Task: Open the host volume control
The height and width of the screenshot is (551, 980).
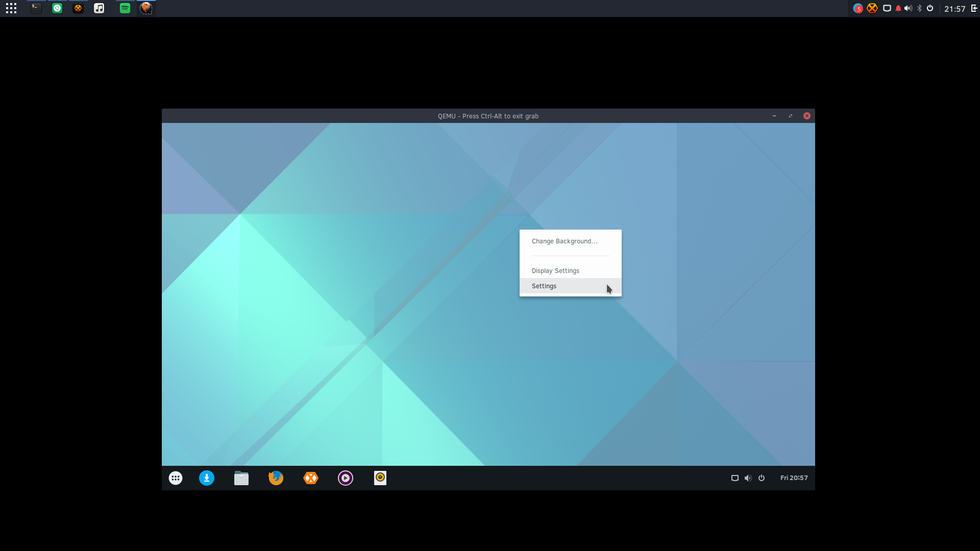Action: point(909,8)
